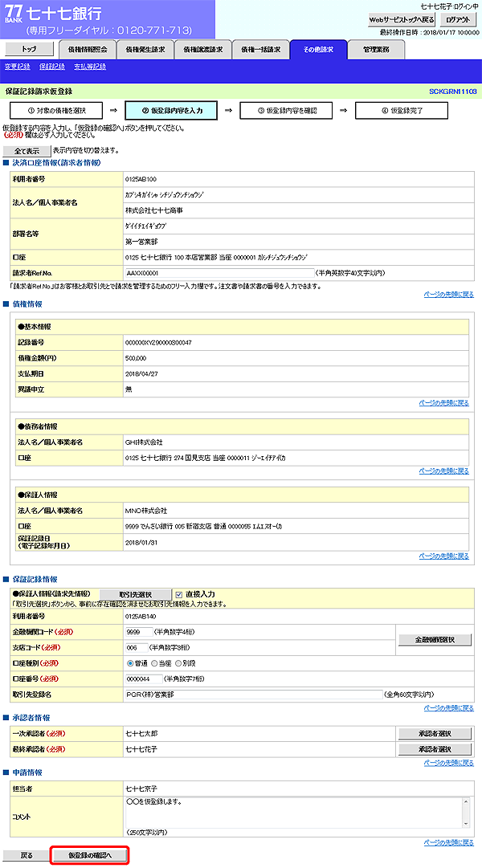
Task: Click ページの先頭に戻る below 保証人情報 table
Action: tap(443, 556)
